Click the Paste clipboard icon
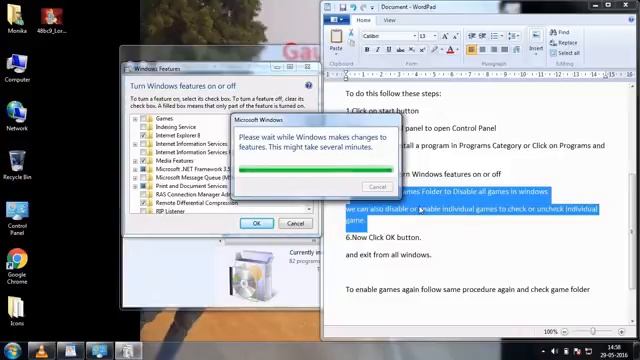 pos(336,36)
